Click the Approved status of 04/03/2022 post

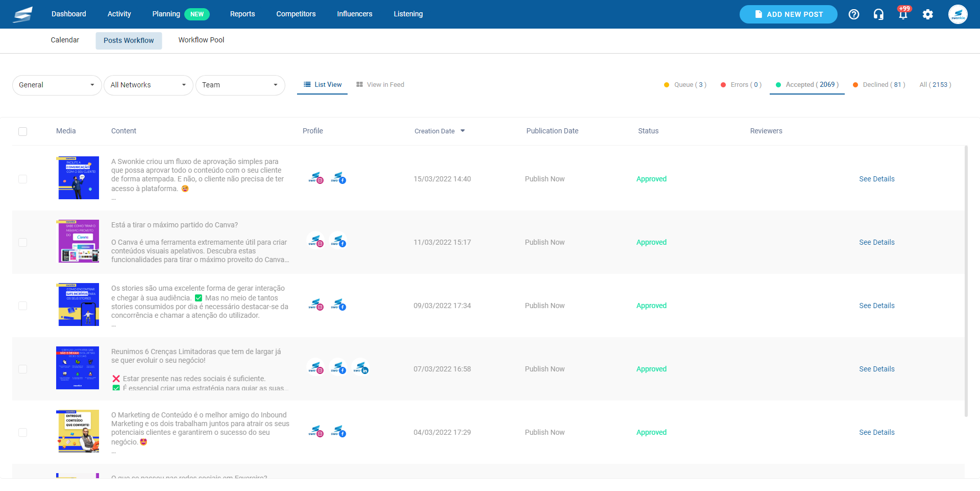[x=651, y=432]
